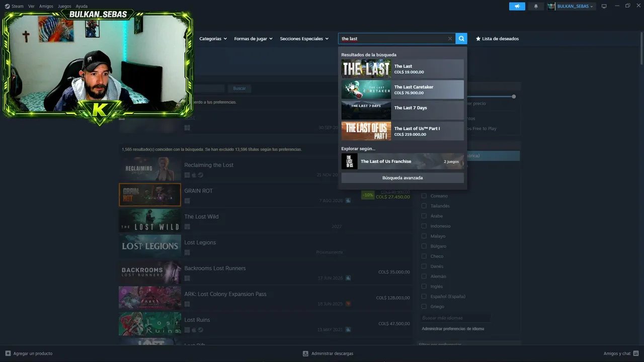Image resolution: width=644 pixels, height=362 pixels.
Task: Click the Búsqueda avanzada button
Action: point(403,177)
